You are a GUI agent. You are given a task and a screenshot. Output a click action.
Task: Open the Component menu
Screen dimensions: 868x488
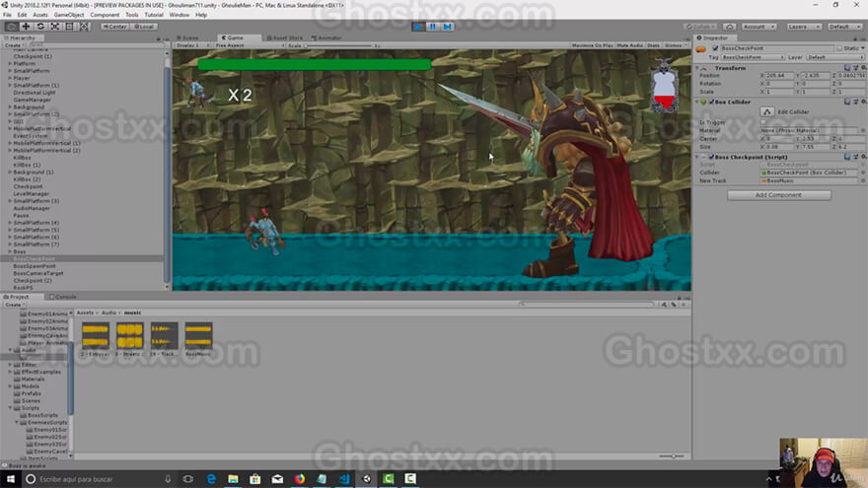point(105,15)
